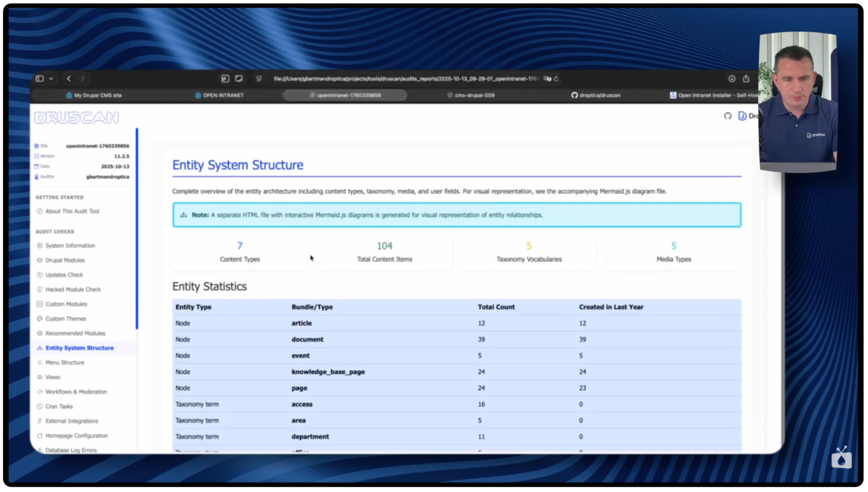
Task: Click the downloads icon in the browser toolbar
Action: tap(732, 79)
